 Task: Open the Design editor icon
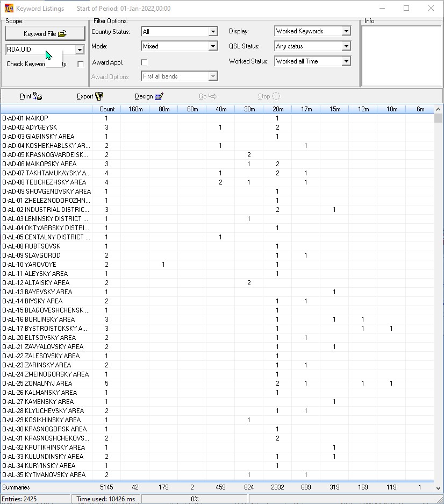(x=159, y=96)
